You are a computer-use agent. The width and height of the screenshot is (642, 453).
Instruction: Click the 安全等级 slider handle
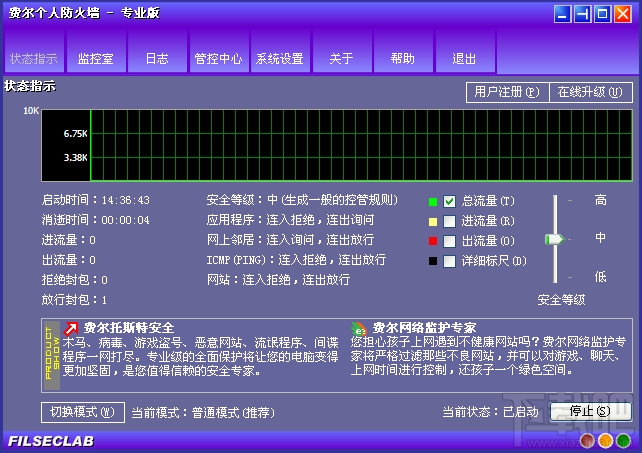[554, 239]
